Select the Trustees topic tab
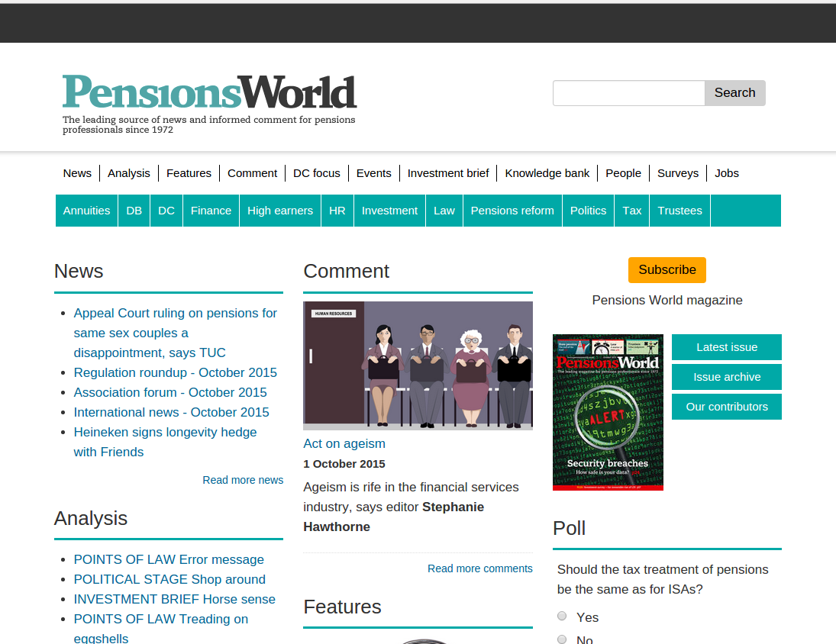 coord(679,211)
